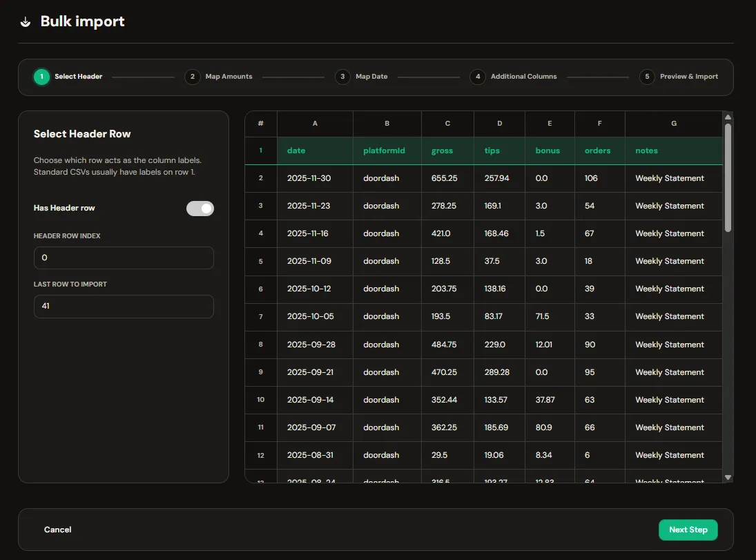The width and height of the screenshot is (756, 560).
Task: Click the Bulk import download icon
Action: click(25, 21)
